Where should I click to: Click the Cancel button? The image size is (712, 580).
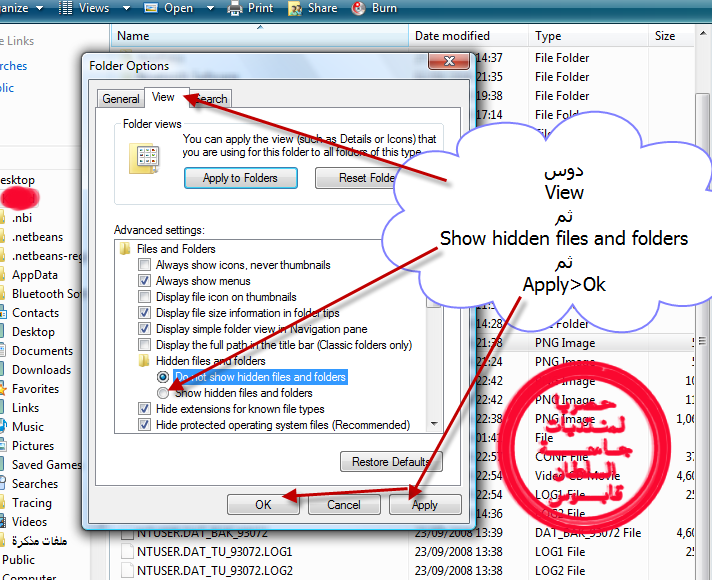pos(344,505)
